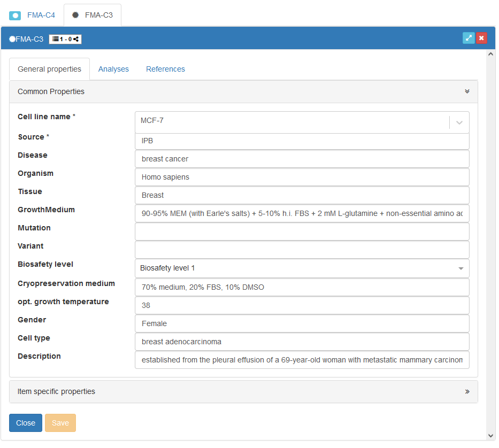Viewport: 499px width, 448px height.
Task: Open the Biosafety level dropdown
Action: point(460,268)
